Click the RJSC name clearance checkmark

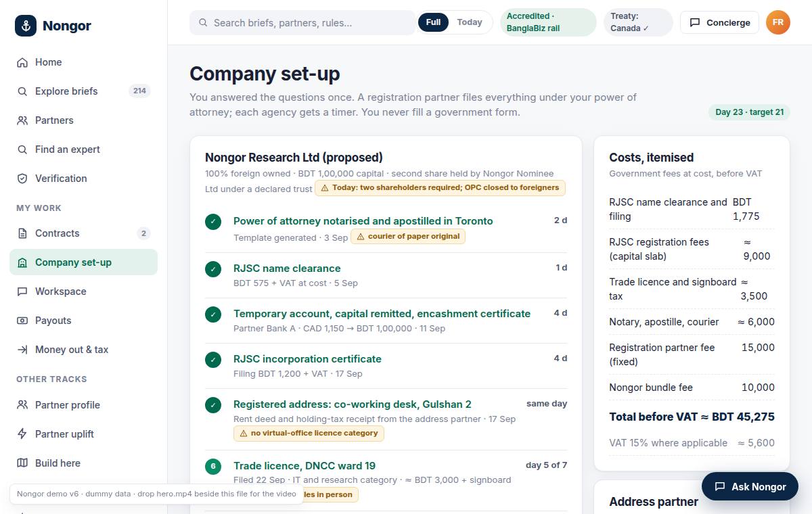[213, 268]
